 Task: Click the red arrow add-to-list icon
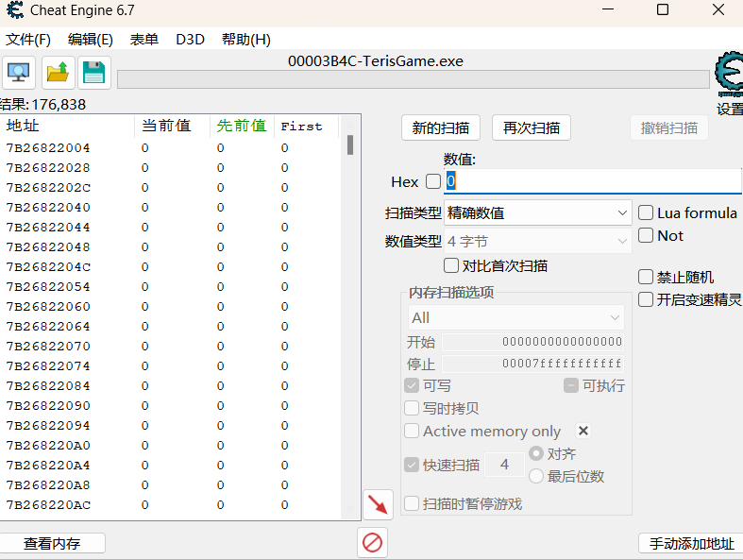378,504
